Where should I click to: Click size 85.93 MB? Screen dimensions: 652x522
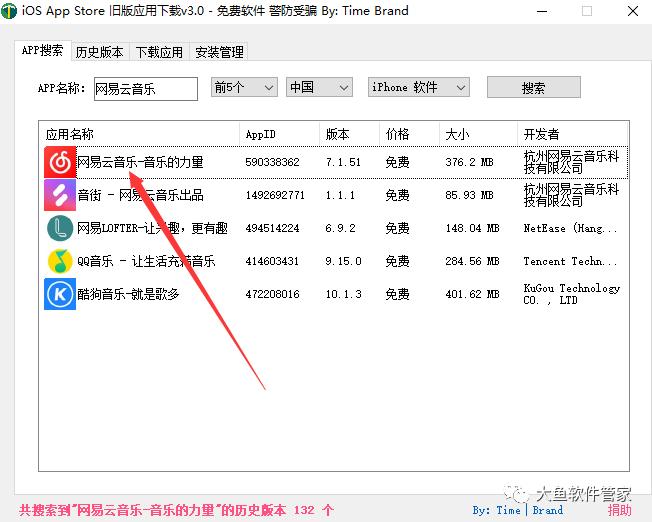pos(469,195)
